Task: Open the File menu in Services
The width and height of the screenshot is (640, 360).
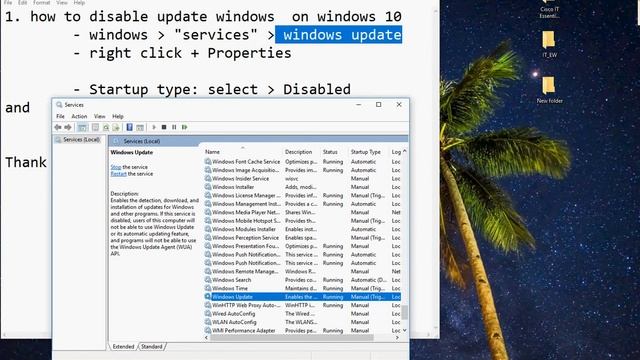Action: [x=60, y=116]
